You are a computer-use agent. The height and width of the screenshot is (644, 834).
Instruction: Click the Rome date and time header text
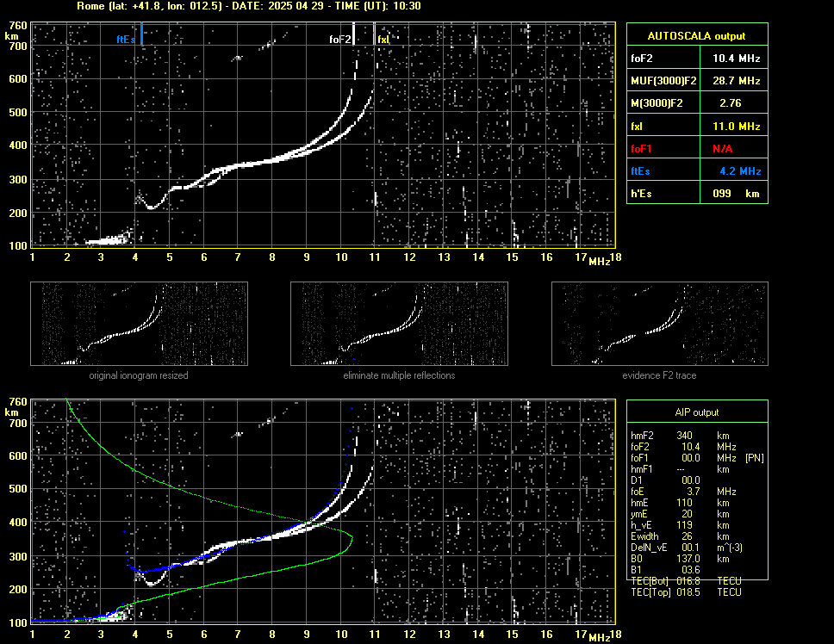coord(249,6)
